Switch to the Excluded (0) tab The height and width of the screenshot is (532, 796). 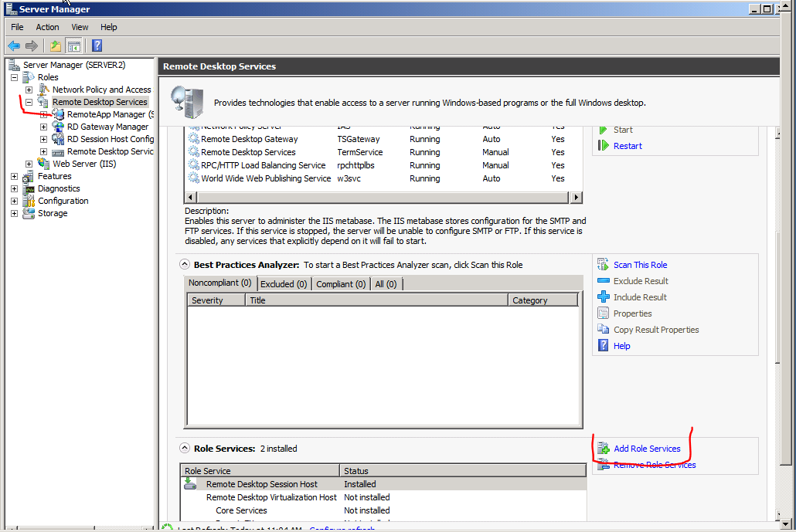point(284,284)
